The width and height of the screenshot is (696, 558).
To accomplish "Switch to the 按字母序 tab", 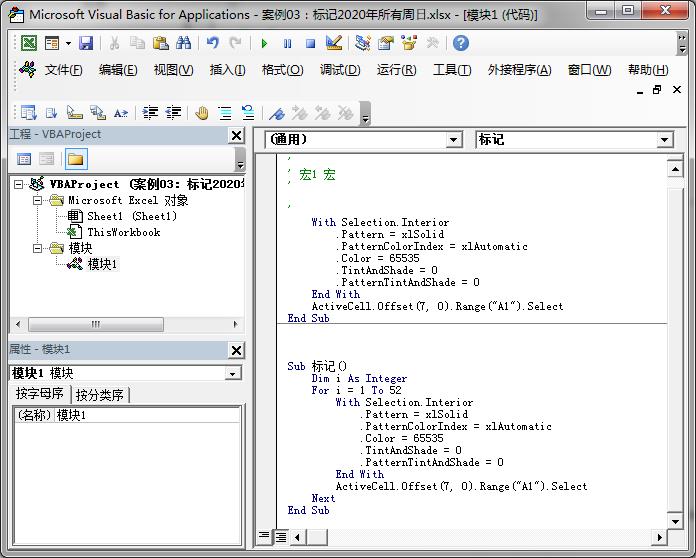I will click(40, 393).
